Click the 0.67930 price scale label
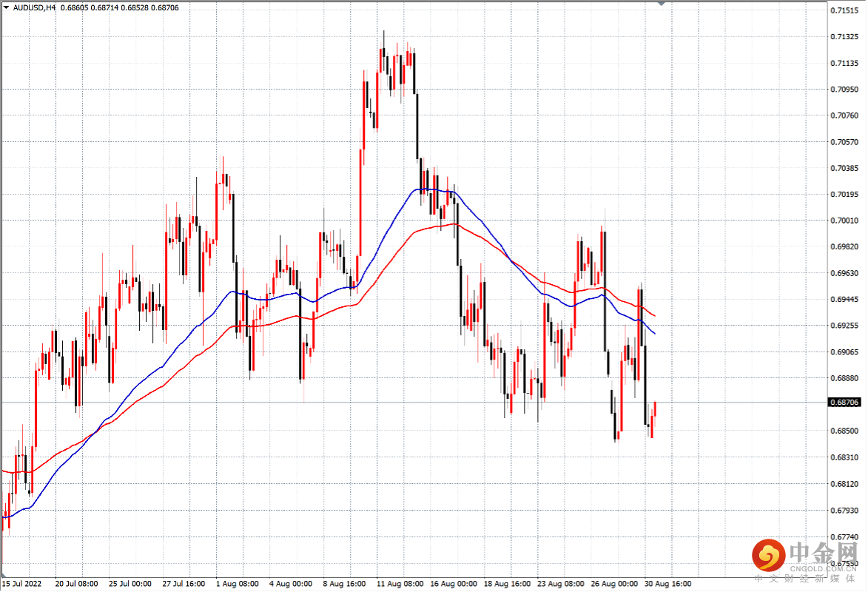Image resolution: width=868 pixels, height=592 pixels. [845, 511]
